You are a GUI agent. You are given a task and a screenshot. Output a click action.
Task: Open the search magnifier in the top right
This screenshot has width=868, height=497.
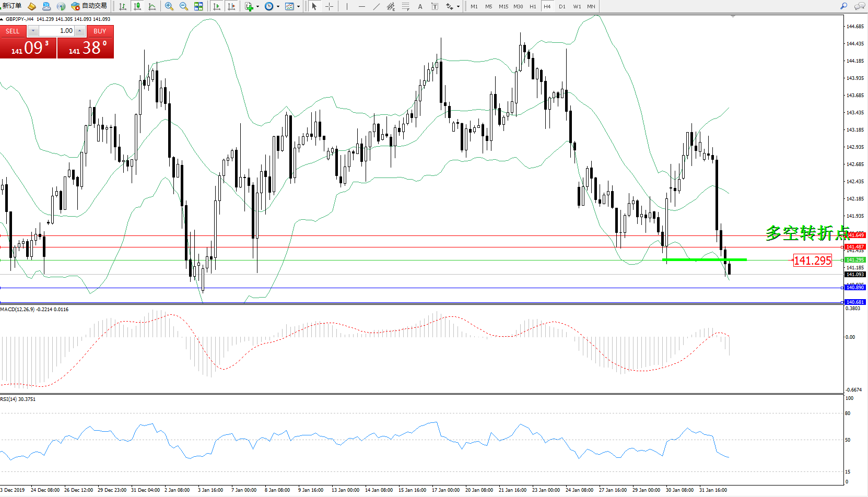(x=843, y=6)
